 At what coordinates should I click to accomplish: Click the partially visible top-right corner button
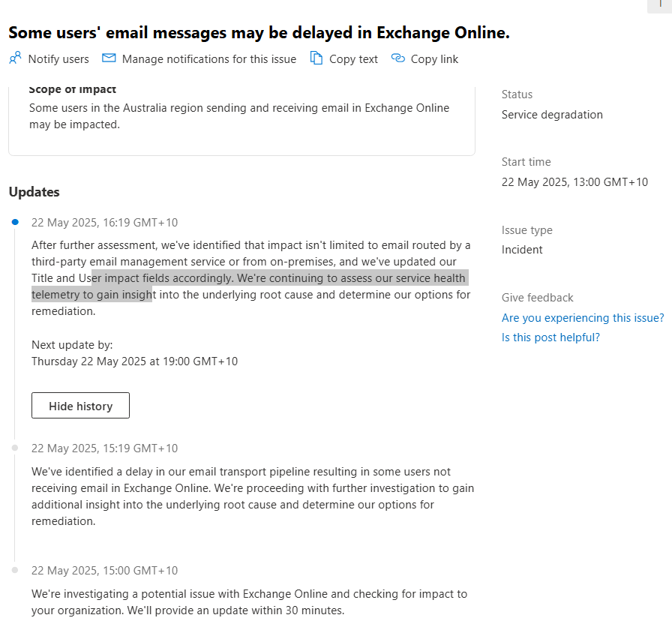(x=659, y=7)
